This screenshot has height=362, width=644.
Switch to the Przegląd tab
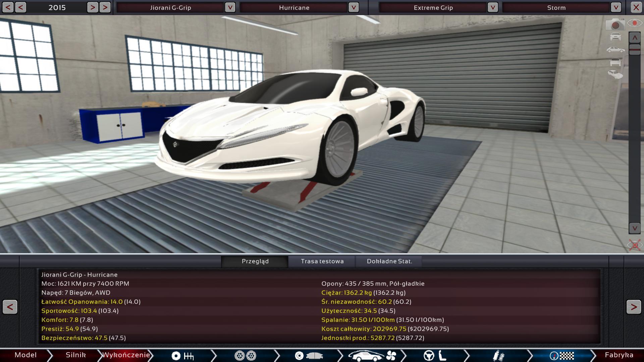click(x=255, y=261)
